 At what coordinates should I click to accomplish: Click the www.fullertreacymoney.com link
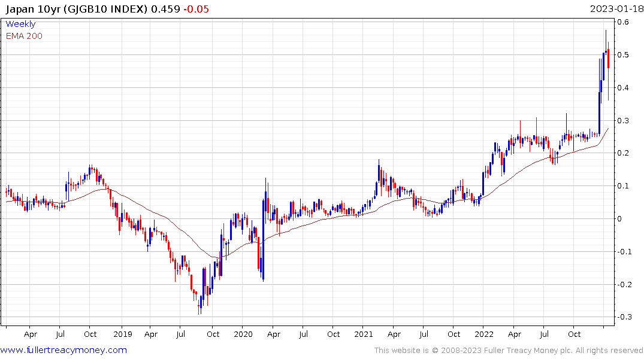click(x=64, y=350)
